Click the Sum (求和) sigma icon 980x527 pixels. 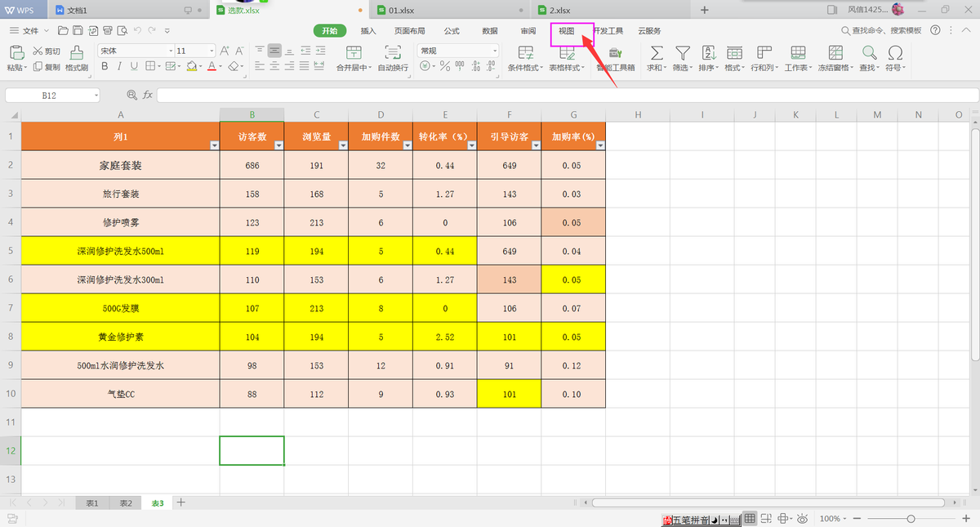click(x=656, y=52)
